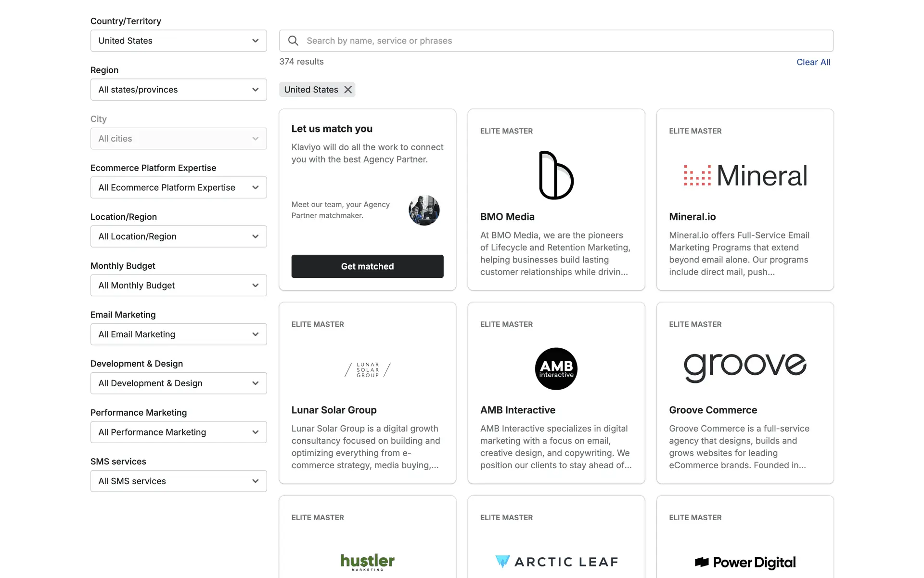Open the All SMS services dropdown
This screenshot has width=924, height=578.
pyautogui.click(x=179, y=481)
